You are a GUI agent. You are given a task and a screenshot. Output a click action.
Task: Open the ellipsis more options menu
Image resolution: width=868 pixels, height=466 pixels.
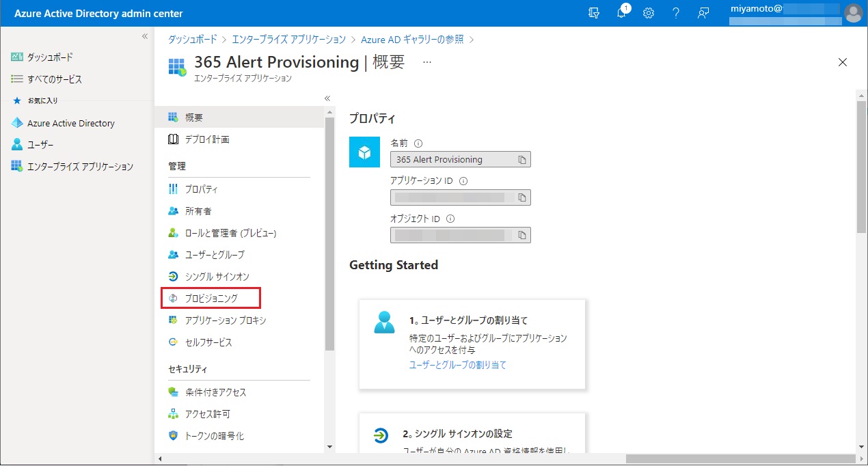pyautogui.click(x=427, y=62)
